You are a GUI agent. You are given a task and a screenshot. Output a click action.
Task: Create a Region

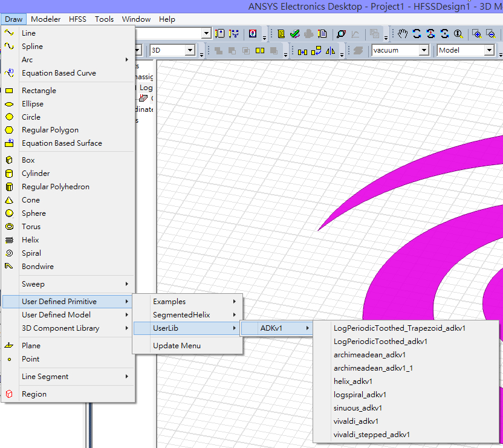68,394
